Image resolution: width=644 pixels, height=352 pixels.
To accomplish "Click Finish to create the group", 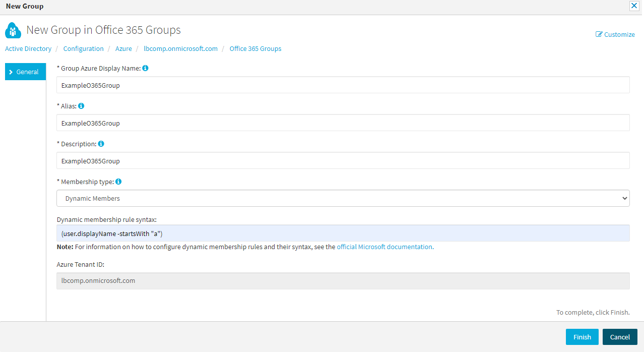I will tap(582, 337).
